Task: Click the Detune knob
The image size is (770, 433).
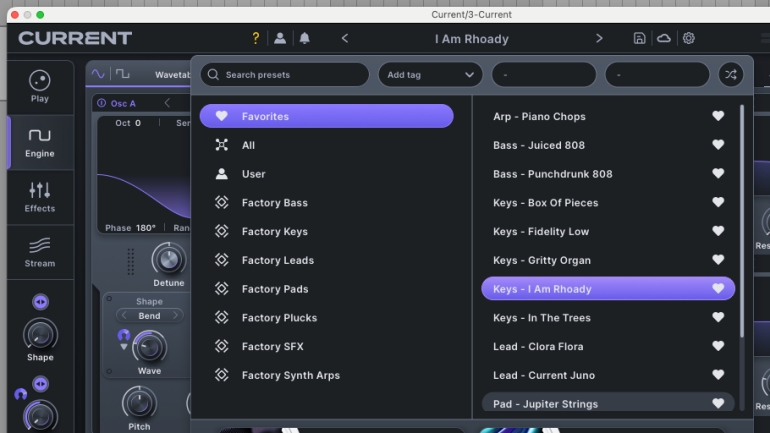Action: 168,260
